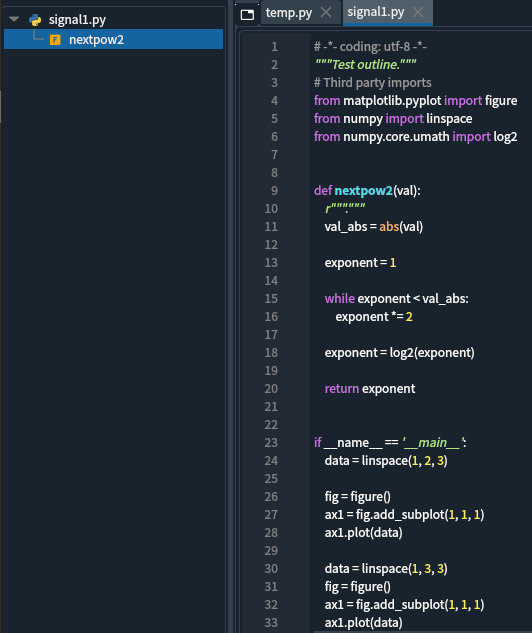Click the return exponent line
Viewport: 532px width, 633px height.
(x=370, y=388)
